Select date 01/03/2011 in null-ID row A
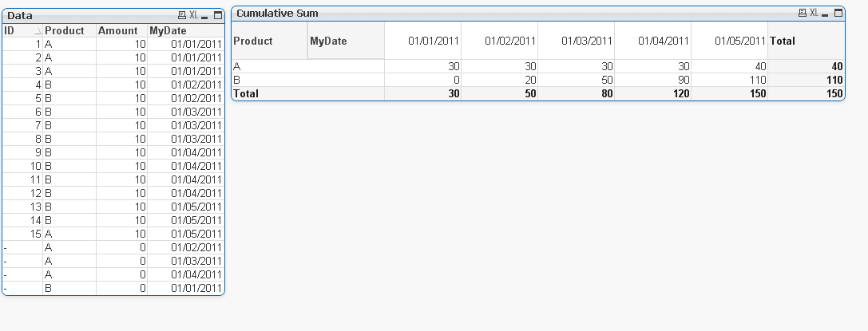The width and height of the screenshot is (868, 331). 185,261
